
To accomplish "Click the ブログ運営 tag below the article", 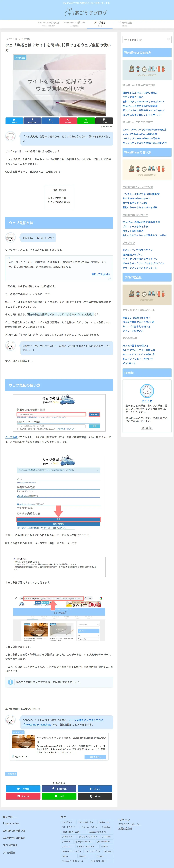I will pos(11,774).
